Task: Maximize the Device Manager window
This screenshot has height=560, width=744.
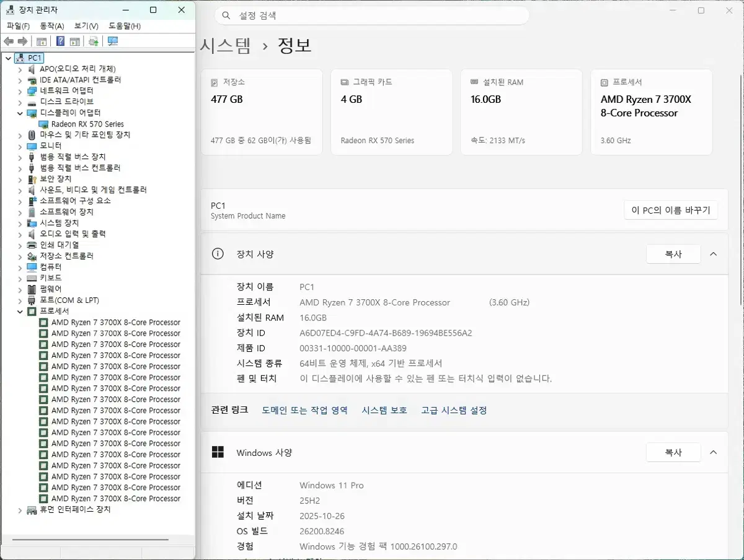Action: pyautogui.click(x=153, y=10)
